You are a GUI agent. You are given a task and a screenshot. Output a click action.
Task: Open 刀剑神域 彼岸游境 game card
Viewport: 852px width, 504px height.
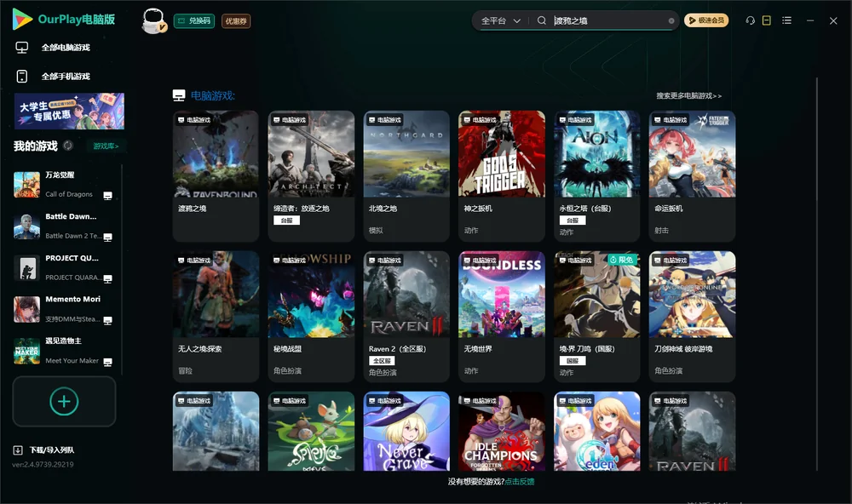(692, 316)
